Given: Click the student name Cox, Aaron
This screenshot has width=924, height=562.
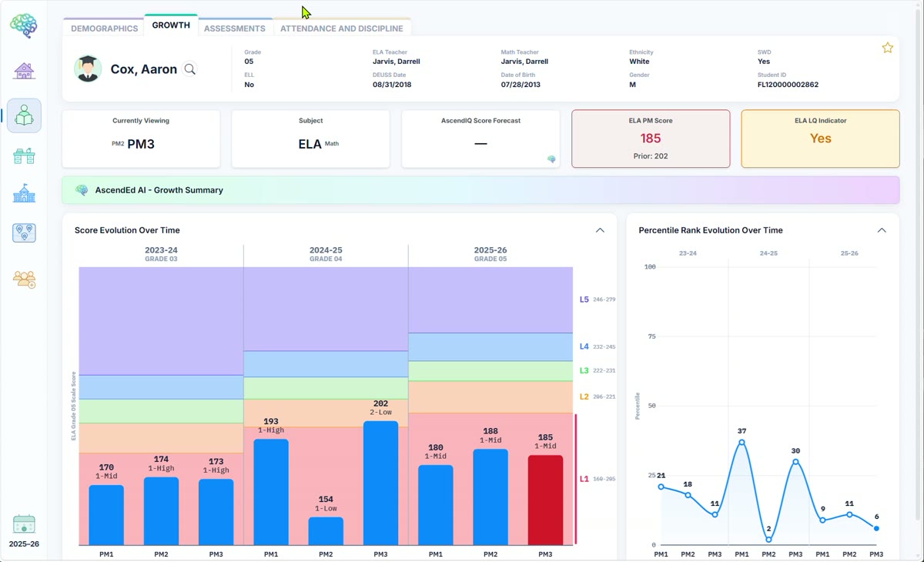Looking at the screenshot, I should (144, 69).
